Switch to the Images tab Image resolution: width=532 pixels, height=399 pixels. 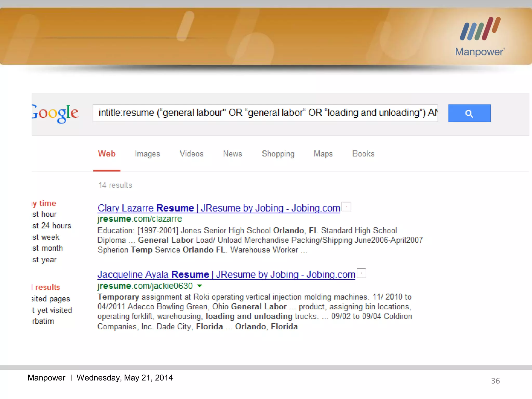pyautogui.click(x=147, y=154)
